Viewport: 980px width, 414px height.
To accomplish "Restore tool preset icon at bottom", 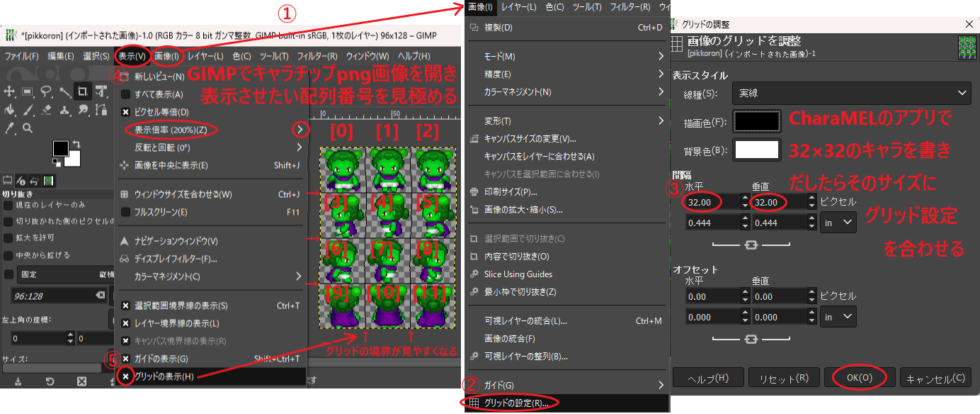I will 50,381.
